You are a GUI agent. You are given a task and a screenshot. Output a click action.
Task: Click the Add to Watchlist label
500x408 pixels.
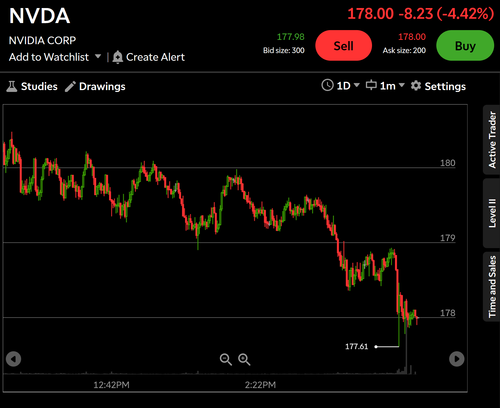click(49, 57)
